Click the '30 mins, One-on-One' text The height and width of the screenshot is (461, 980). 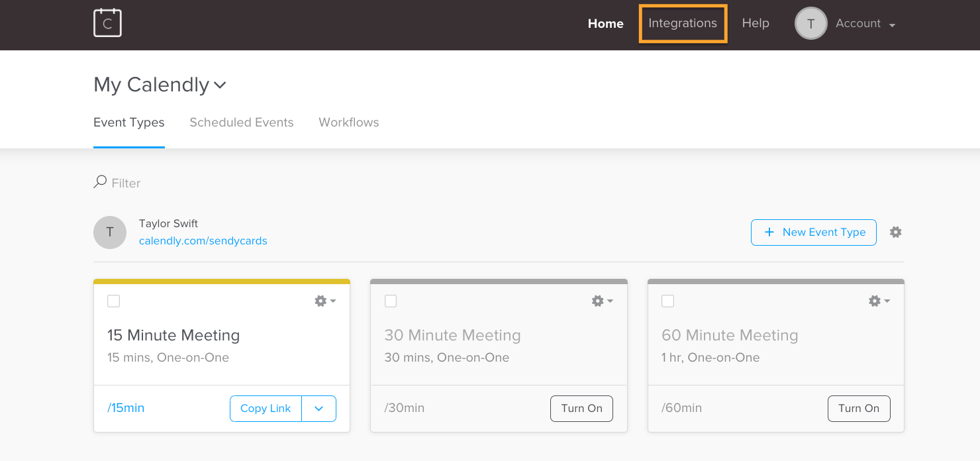point(447,358)
